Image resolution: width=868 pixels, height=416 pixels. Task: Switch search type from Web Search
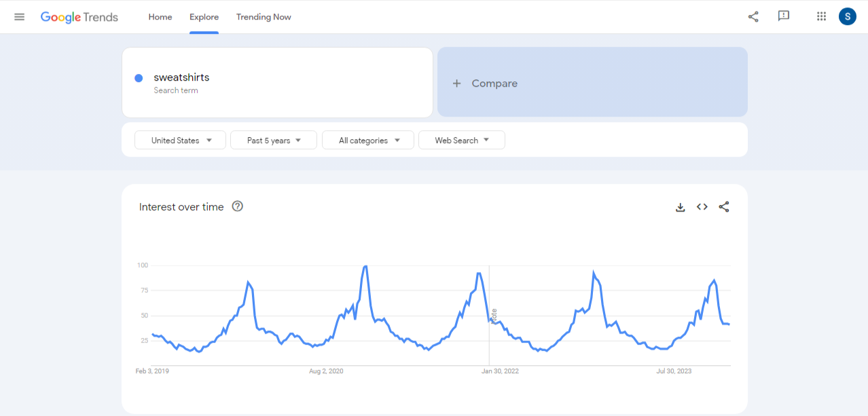coord(461,140)
